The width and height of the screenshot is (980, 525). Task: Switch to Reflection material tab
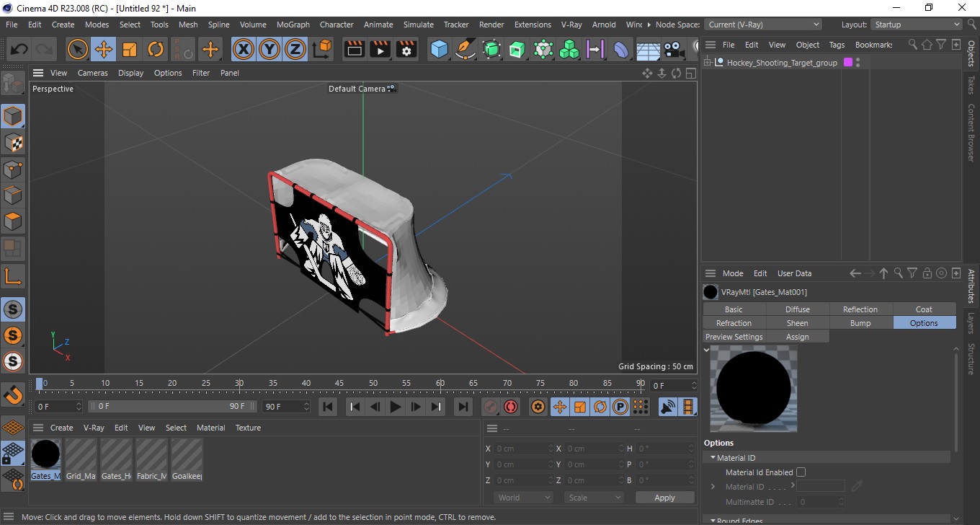point(860,309)
